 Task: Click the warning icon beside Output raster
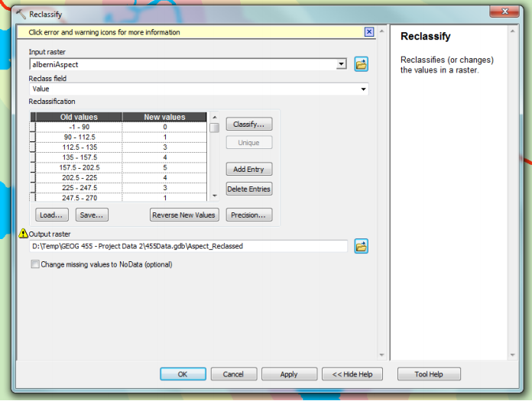(x=24, y=234)
